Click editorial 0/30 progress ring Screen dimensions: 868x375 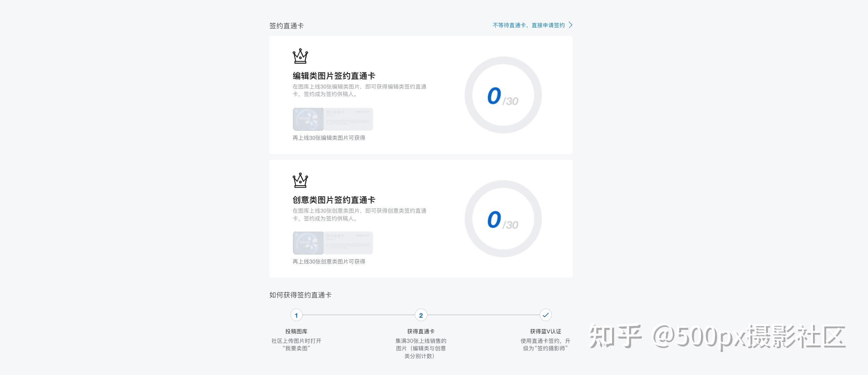[503, 95]
